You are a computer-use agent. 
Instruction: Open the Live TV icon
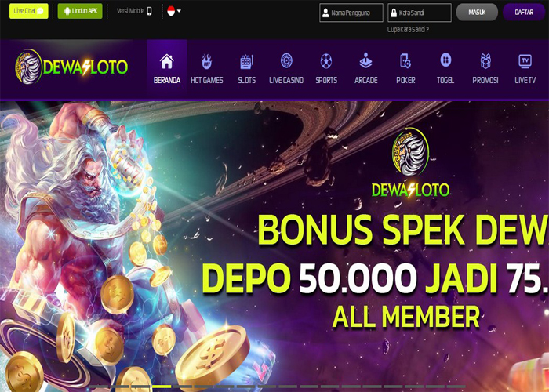(x=525, y=61)
